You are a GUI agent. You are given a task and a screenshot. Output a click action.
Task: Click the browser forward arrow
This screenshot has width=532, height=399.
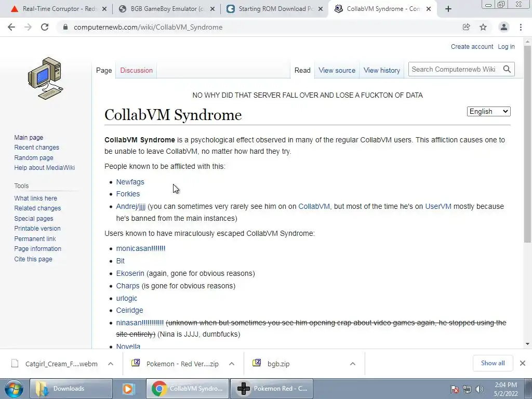(x=28, y=27)
